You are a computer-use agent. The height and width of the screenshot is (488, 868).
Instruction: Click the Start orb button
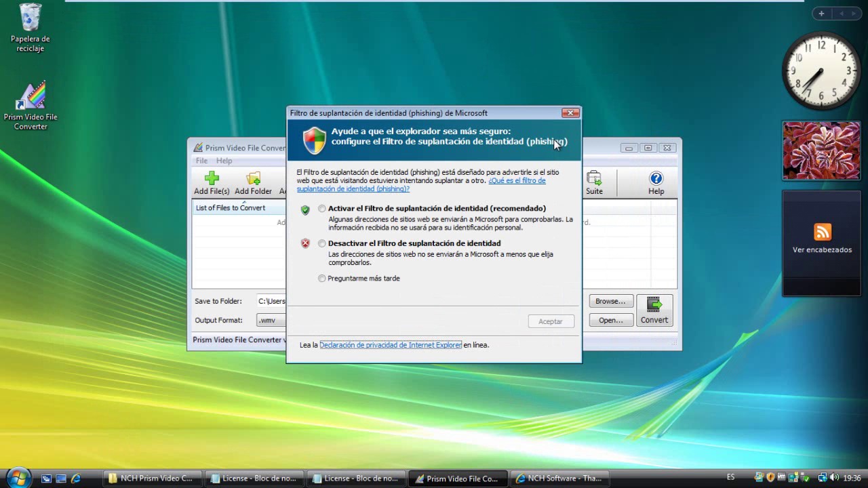point(18,477)
